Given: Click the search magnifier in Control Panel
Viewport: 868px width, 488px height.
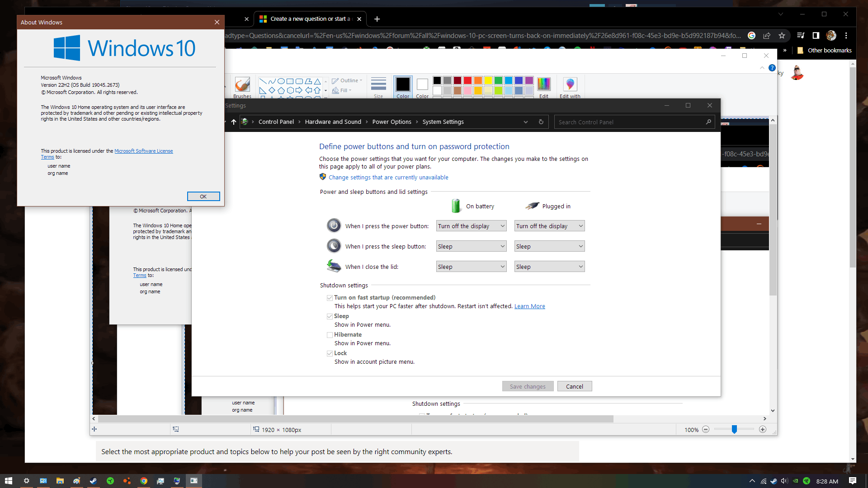Looking at the screenshot, I should pos(708,122).
